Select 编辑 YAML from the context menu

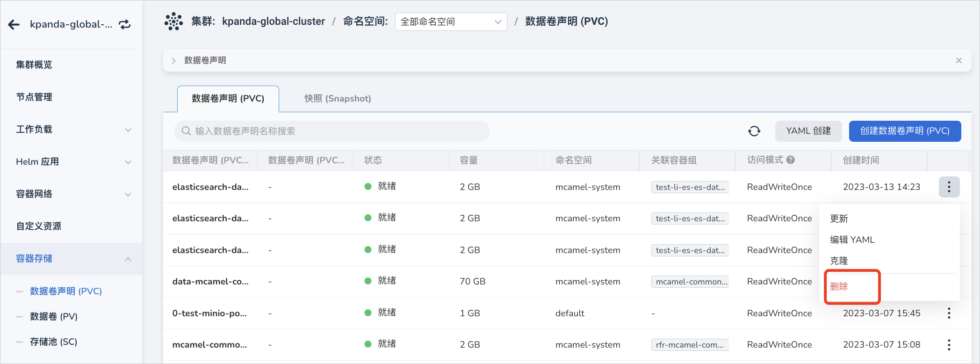[x=852, y=240]
